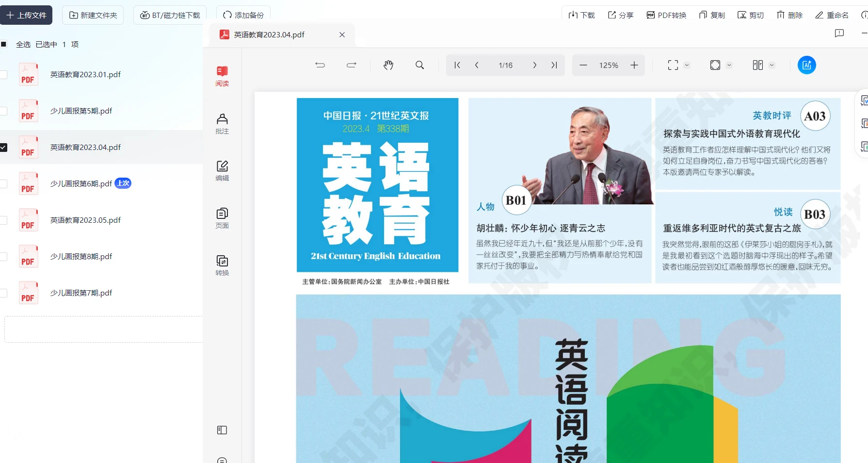Click the A03 article badge

pos(815,116)
